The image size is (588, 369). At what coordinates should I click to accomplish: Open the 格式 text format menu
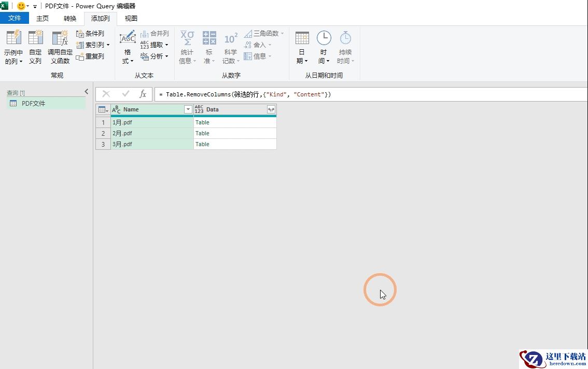tap(128, 47)
